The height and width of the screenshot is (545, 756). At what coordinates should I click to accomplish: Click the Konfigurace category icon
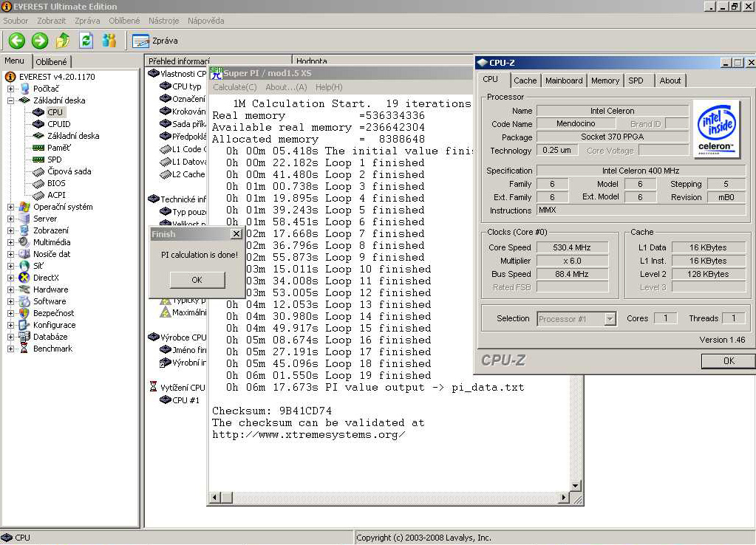(x=24, y=325)
